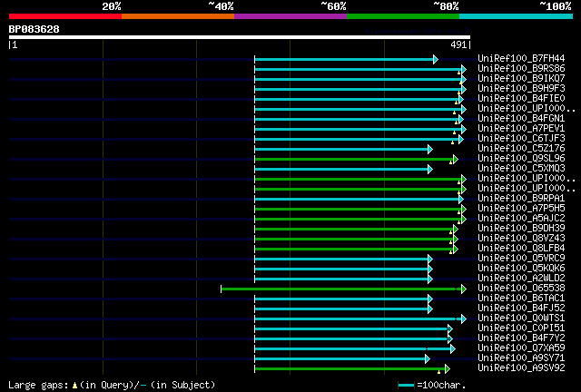581x392 pixels.
Task: Click the cyan alignment bar for UniRef100_Q5KQK6
Action: click(343, 269)
